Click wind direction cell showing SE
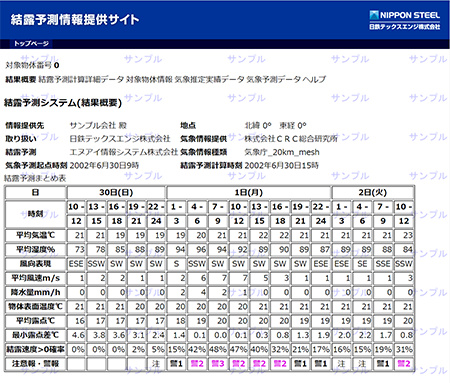Screen dimensions: 450x383 coord(362,264)
